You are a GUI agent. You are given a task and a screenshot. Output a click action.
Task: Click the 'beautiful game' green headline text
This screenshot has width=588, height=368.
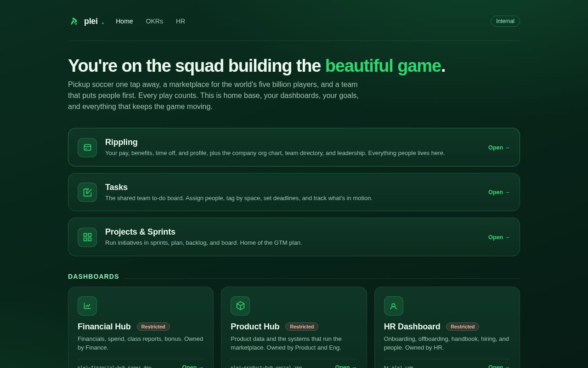click(383, 66)
